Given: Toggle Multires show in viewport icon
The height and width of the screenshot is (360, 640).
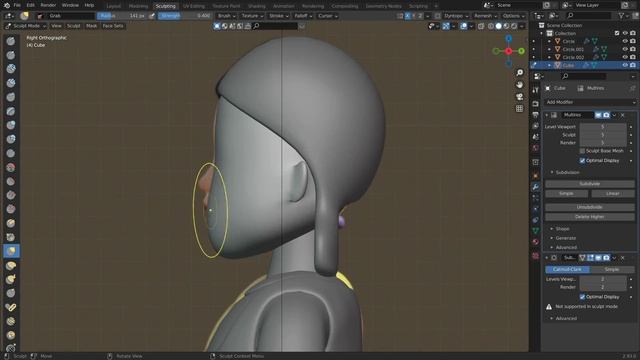Looking at the screenshot, I should point(598,116).
